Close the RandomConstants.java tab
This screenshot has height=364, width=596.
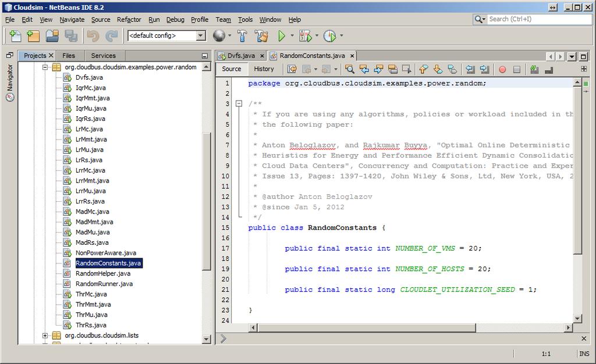pos(352,56)
